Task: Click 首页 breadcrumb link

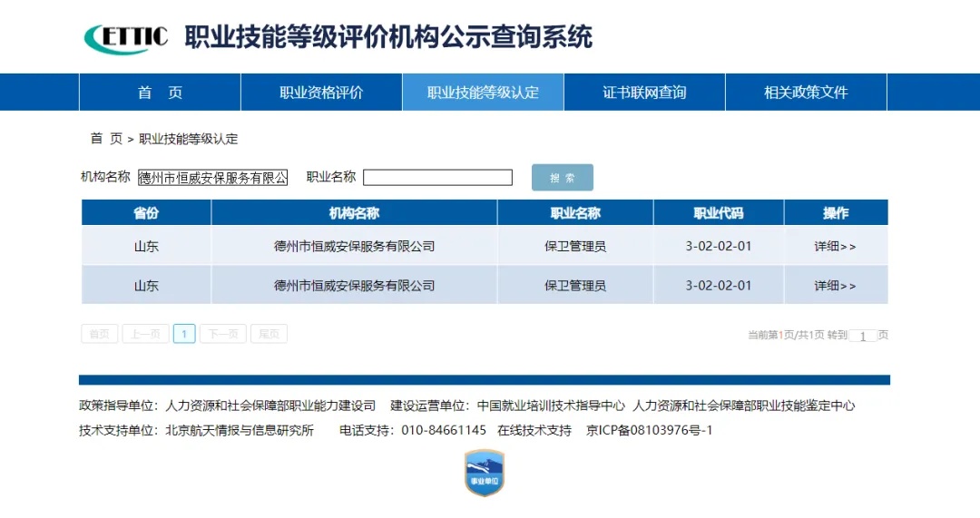Action: coord(106,139)
